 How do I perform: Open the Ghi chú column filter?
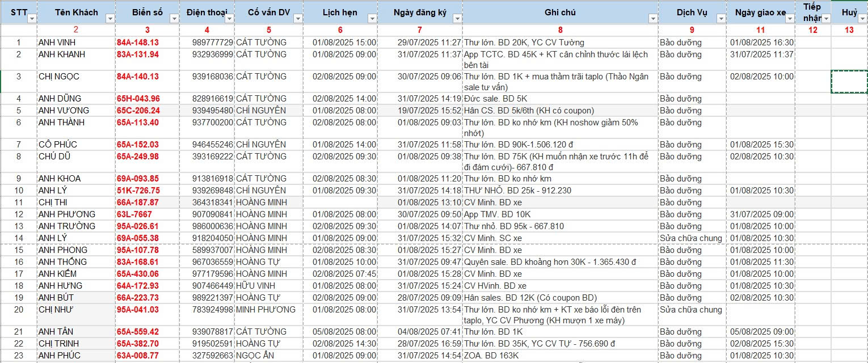pos(652,19)
